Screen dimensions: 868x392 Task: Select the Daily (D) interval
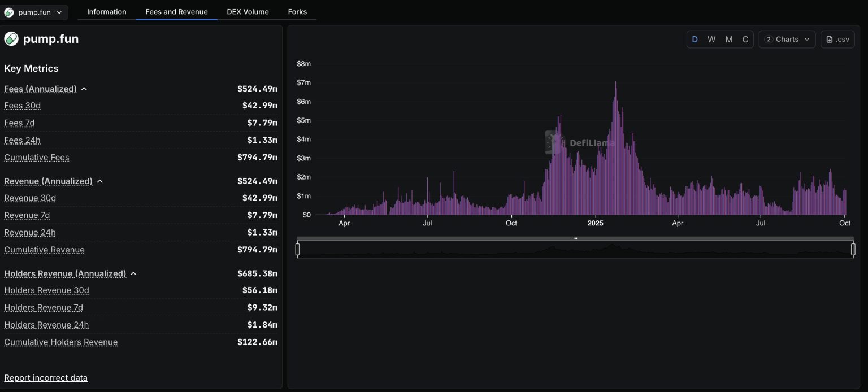[695, 40]
